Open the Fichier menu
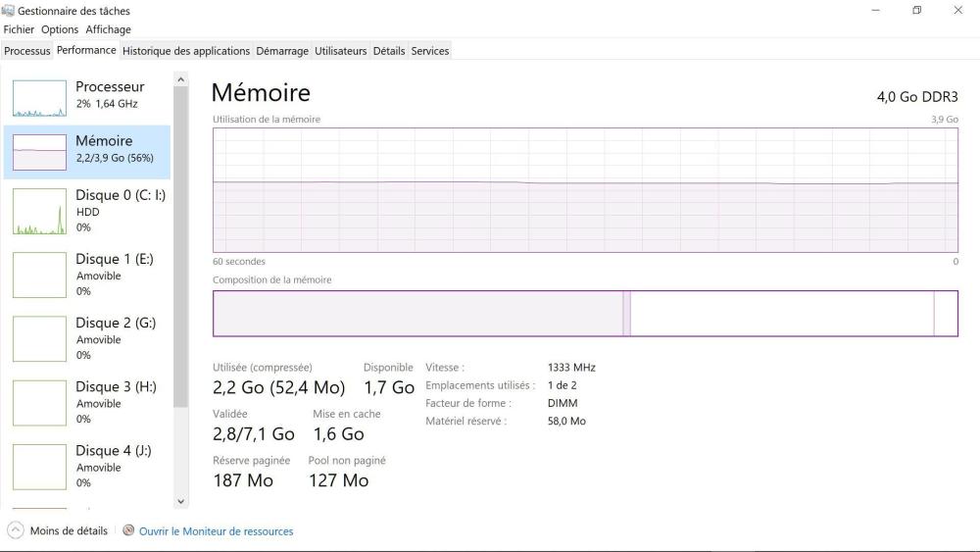 pos(19,29)
